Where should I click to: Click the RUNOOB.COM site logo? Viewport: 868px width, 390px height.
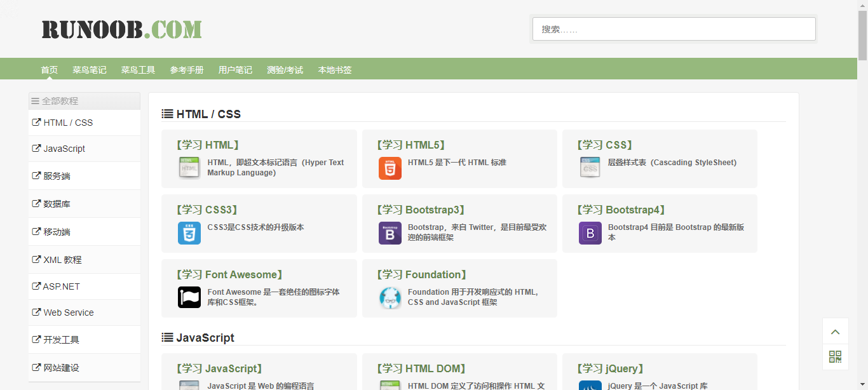[x=122, y=29]
